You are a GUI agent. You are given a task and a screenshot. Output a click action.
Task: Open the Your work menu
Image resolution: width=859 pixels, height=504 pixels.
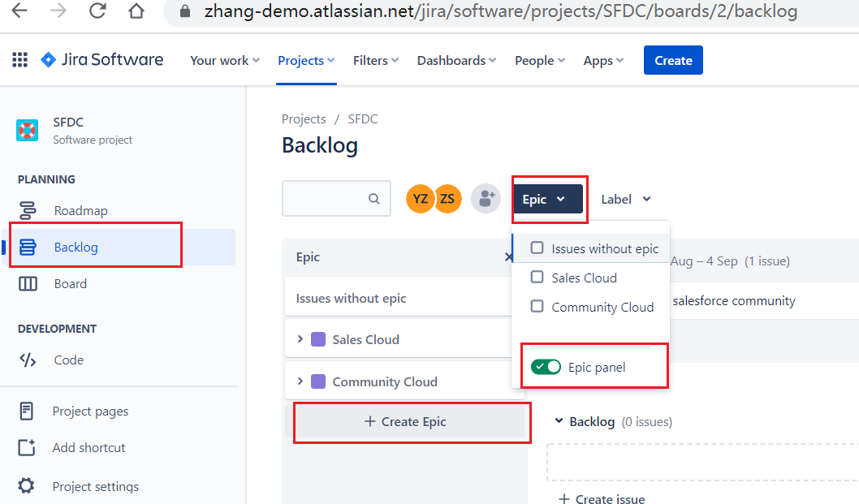tap(225, 60)
